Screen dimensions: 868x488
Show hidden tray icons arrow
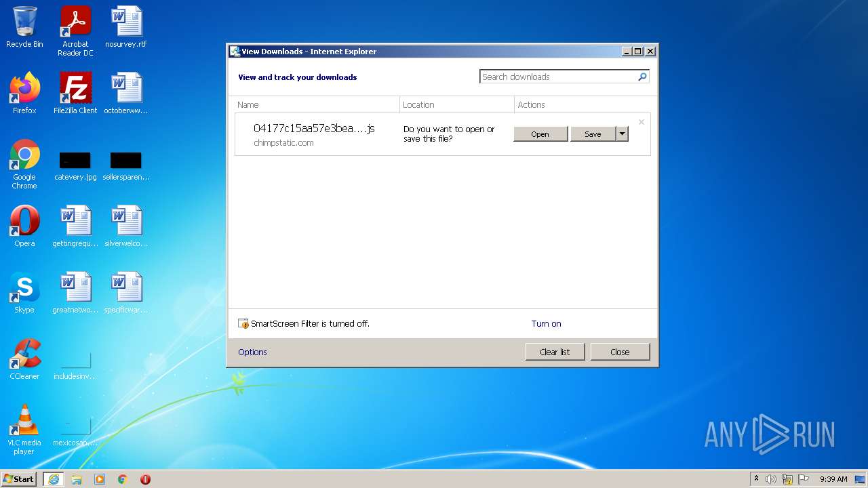(x=756, y=479)
